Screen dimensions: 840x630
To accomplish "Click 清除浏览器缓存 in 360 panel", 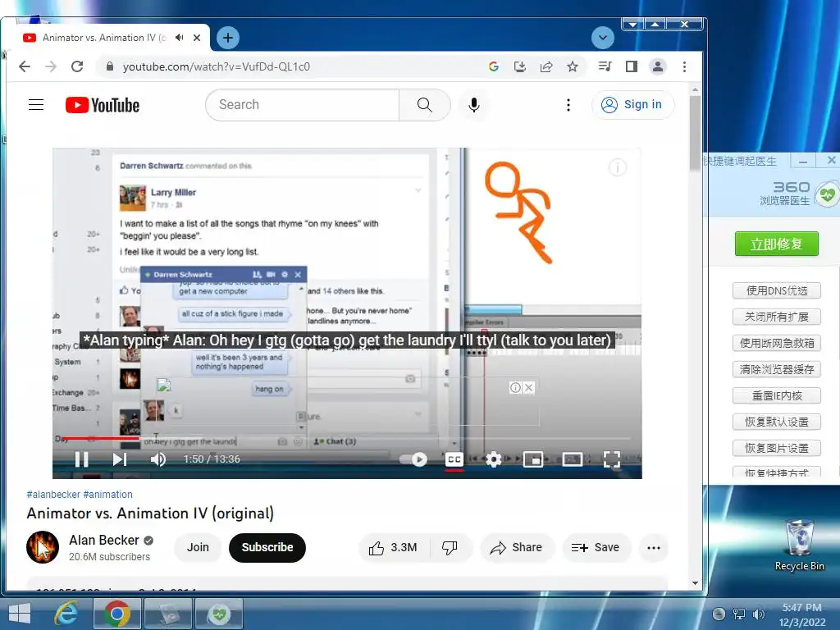I will (x=777, y=369).
